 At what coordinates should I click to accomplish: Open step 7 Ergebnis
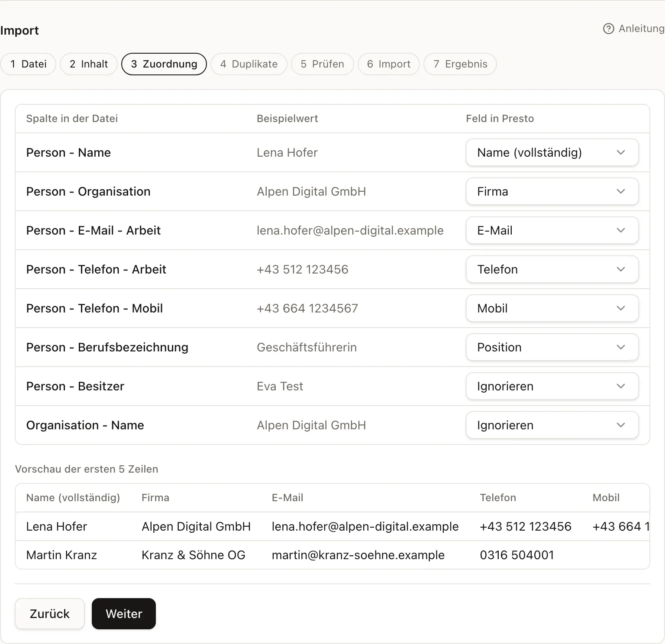460,64
